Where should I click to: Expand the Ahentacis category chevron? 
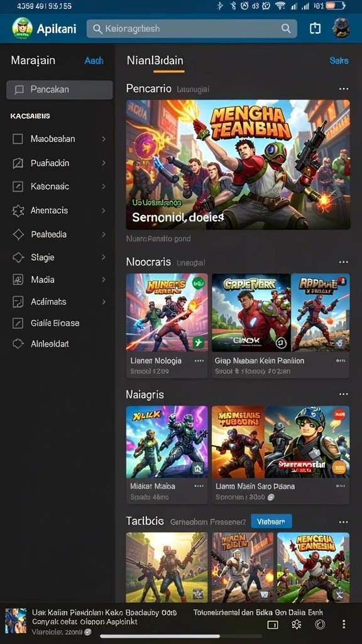pos(104,211)
